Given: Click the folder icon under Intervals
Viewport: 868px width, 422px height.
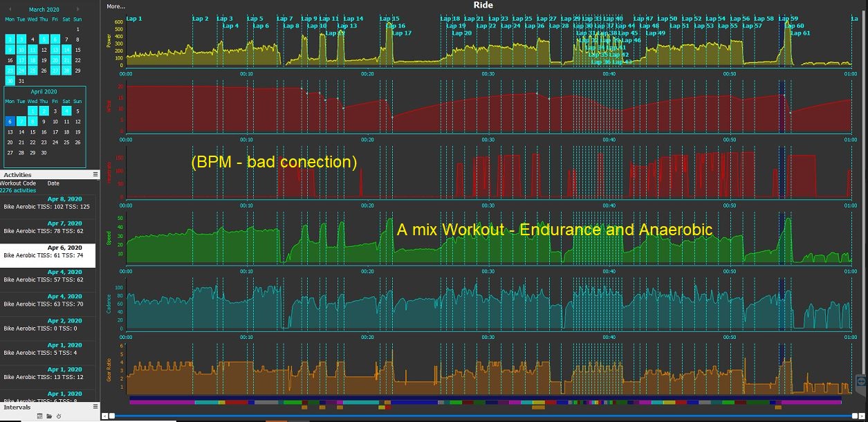Looking at the screenshot, I should pos(50,416).
